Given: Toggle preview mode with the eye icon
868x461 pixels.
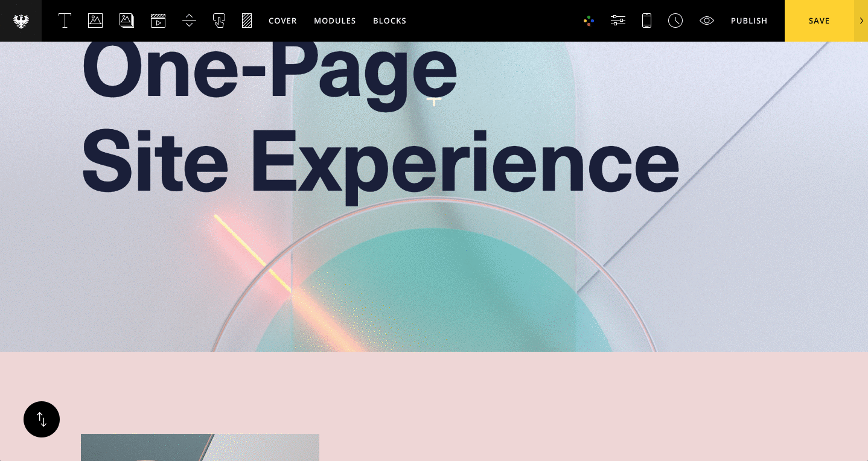Looking at the screenshot, I should (x=706, y=21).
